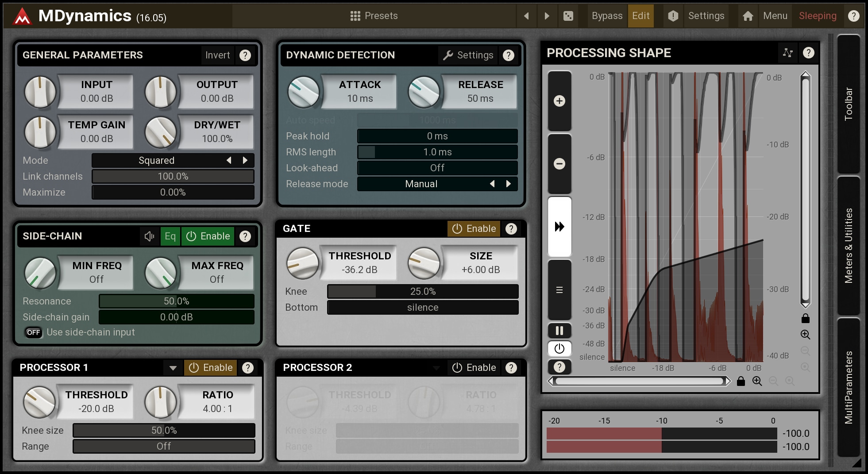Click lock icon below horizontal graph scrollbar
Viewport: 868px width, 474px height.
tap(741, 381)
